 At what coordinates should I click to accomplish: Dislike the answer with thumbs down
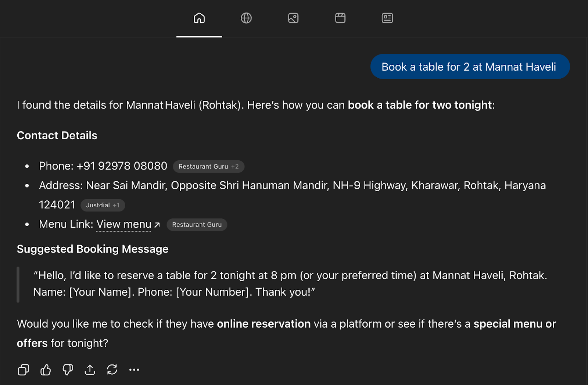click(x=68, y=370)
